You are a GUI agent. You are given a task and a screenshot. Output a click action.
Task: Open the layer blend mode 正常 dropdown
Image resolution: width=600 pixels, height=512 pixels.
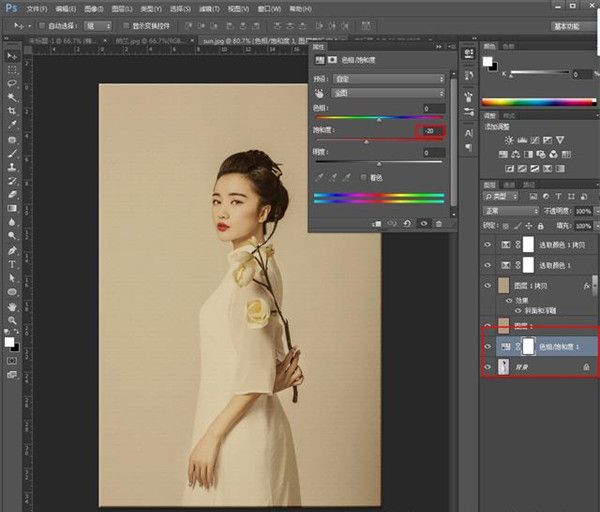[511, 211]
